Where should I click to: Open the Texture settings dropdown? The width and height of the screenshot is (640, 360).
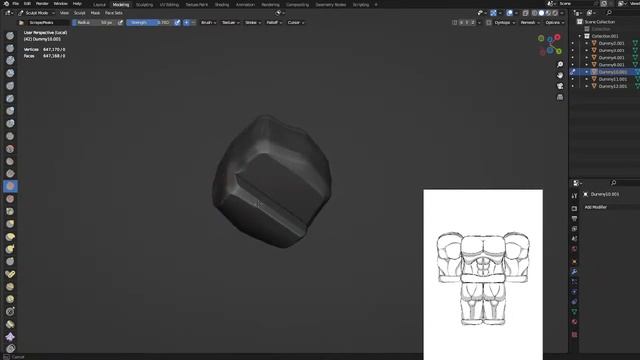click(231, 22)
